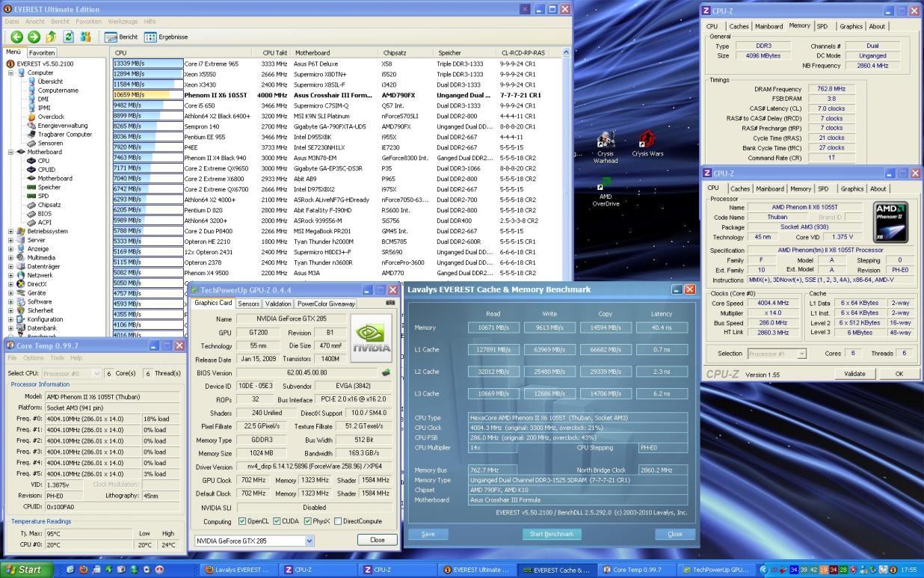Toggle the OpenCL checkbox in GPU-Z
Screen dimensions: 924x578
click(x=242, y=521)
